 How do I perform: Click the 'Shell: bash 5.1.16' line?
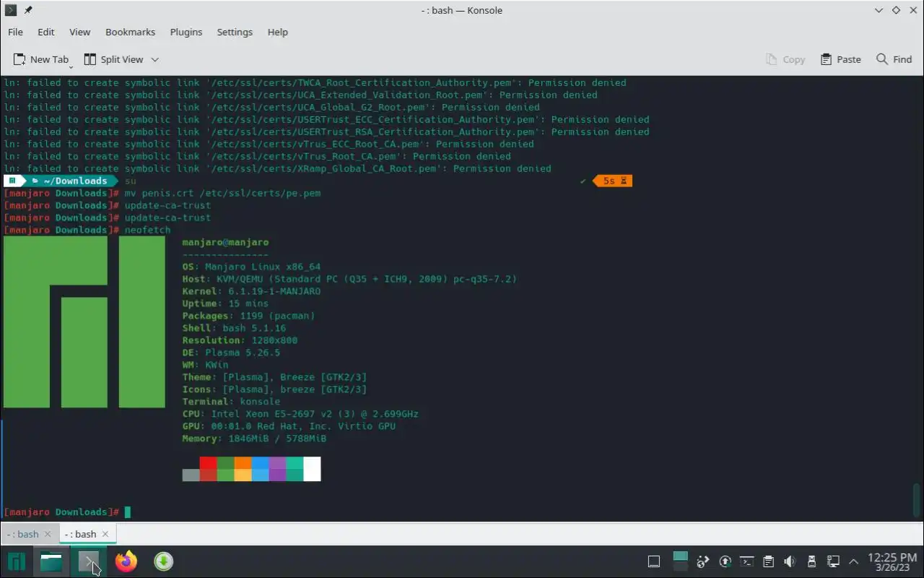234,328
